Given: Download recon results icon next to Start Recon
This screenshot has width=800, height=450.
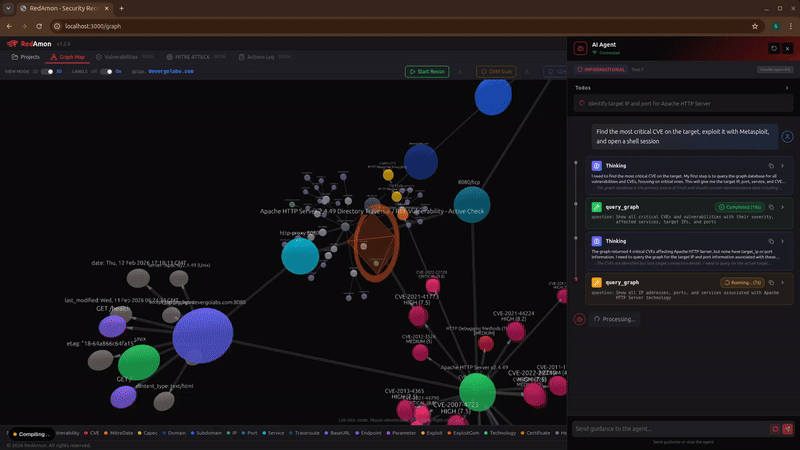Looking at the screenshot, I should (460, 71).
